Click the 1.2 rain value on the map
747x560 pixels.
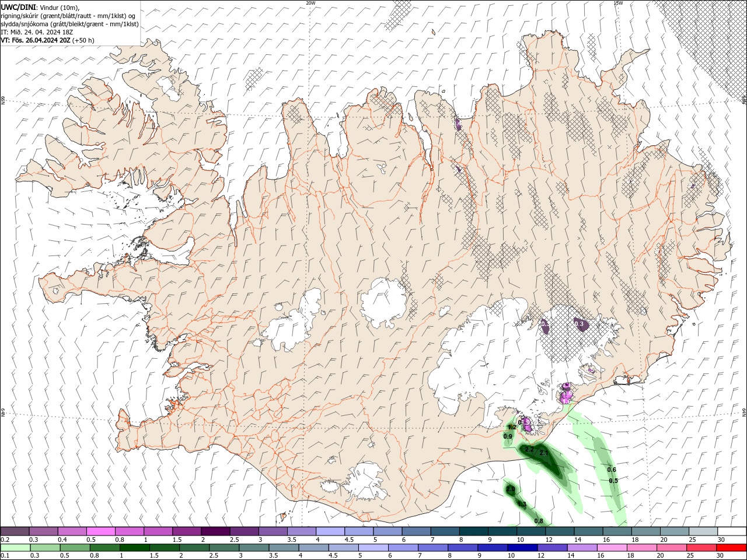tap(512, 427)
